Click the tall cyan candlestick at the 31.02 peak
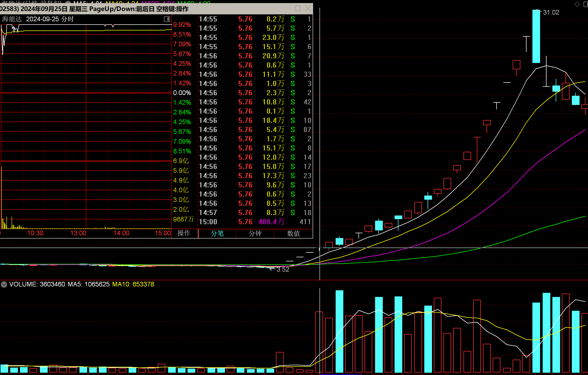This screenshot has width=588, height=375. pos(536,36)
